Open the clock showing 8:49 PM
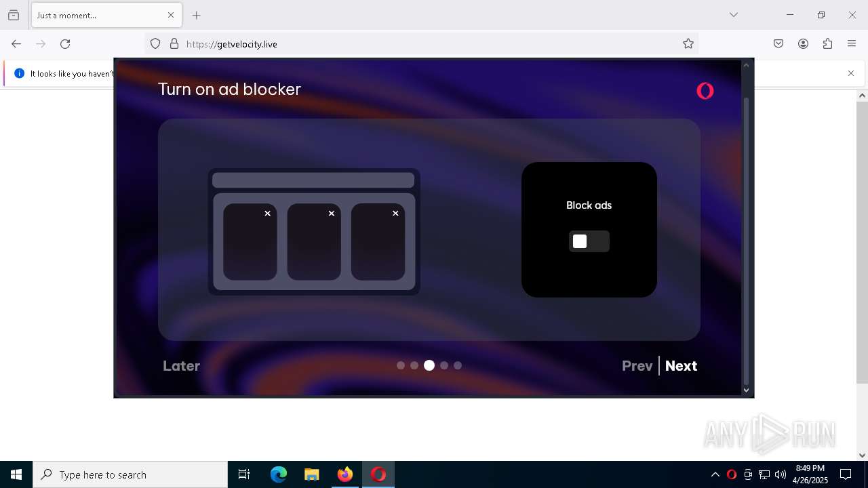Image resolution: width=868 pixels, height=488 pixels. 810,474
